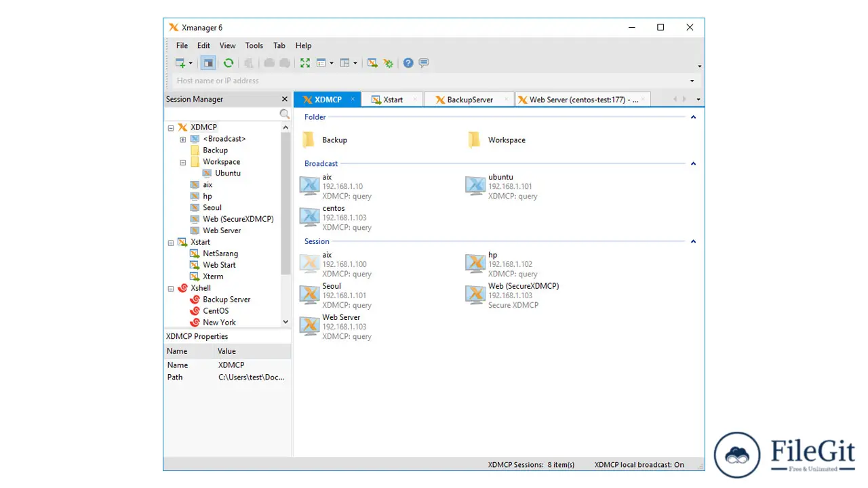
Task: Click the Session Manager search icon
Action: tap(285, 115)
